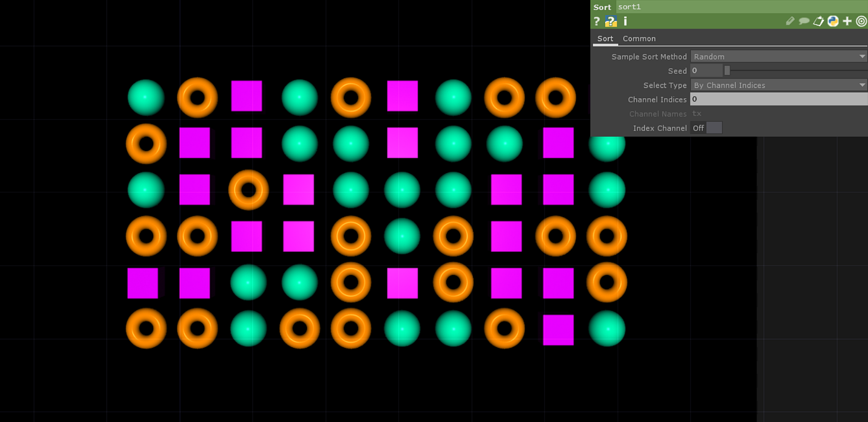Click the Python logo icon in header
The height and width of the screenshot is (422, 868).
833,21
